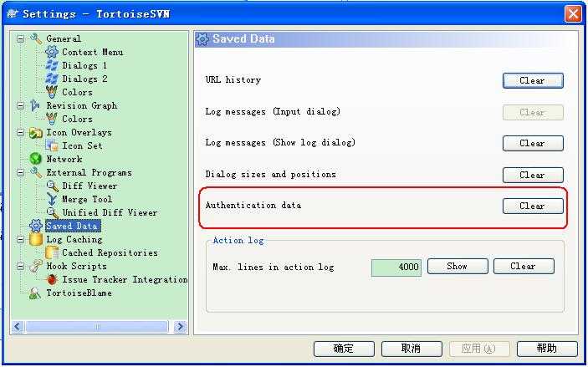Viewport: 588px width, 367px height.
Task: Select TortoiseBlame in the tree
Action: click(79, 293)
